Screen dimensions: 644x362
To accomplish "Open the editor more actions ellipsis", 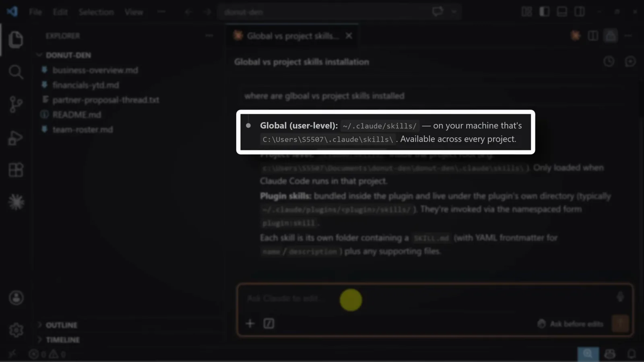I will tap(628, 36).
